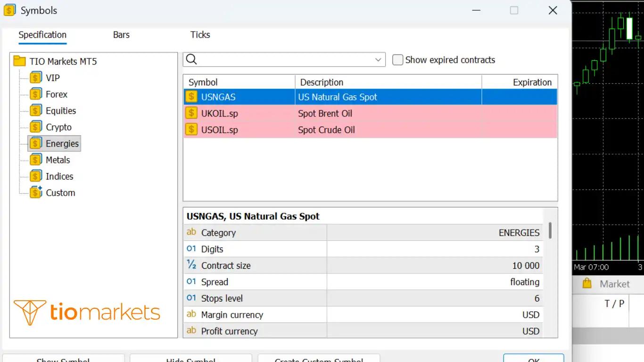The height and width of the screenshot is (362, 644).
Task: Confirm with the OK button
Action: point(534,359)
